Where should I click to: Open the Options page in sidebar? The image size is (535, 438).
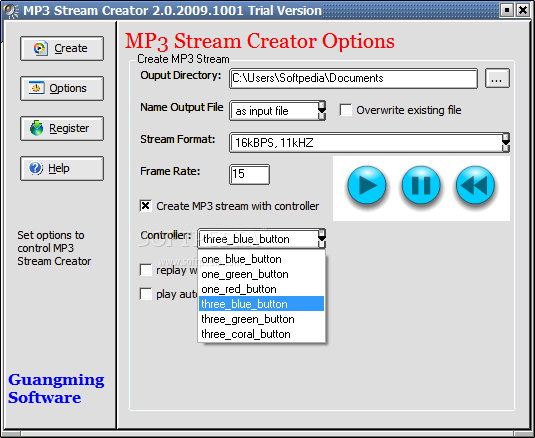tap(62, 88)
